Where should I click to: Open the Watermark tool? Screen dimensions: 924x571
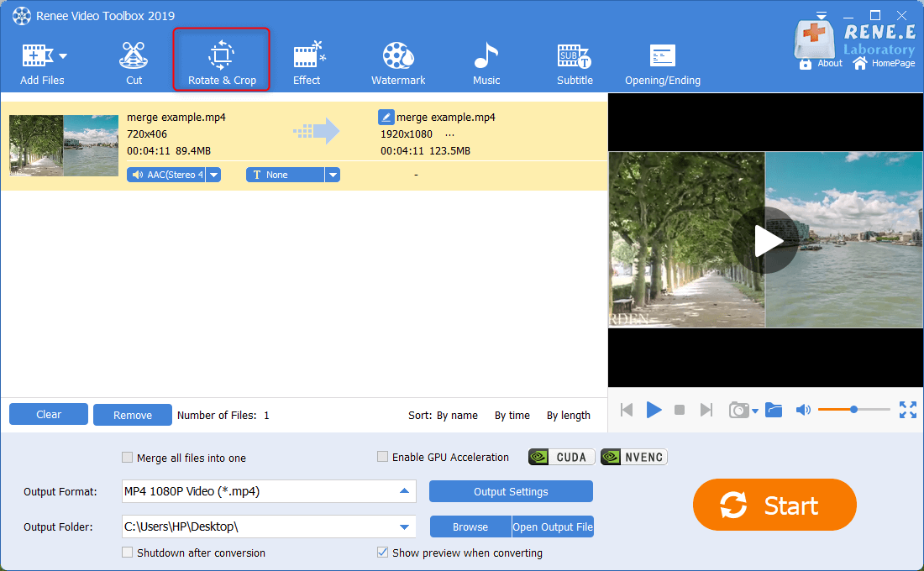click(397, 59)
